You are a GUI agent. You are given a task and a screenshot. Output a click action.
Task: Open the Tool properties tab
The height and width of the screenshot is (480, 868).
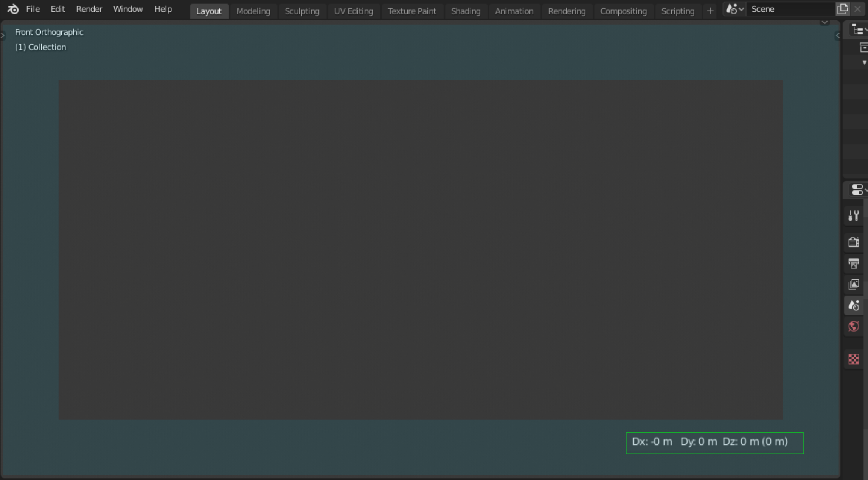click(854, 216)
